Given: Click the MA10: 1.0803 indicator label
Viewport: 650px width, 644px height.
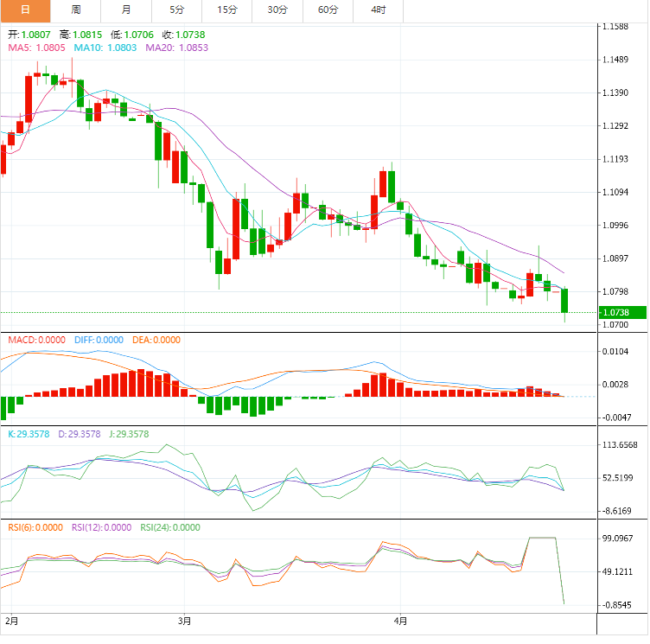Looking at the screenshot, I should (105, 48).
